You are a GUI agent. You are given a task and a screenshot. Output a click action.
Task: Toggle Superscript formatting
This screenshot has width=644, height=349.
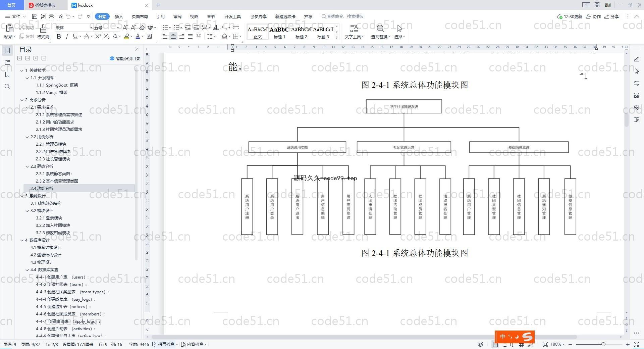(98, 36)
